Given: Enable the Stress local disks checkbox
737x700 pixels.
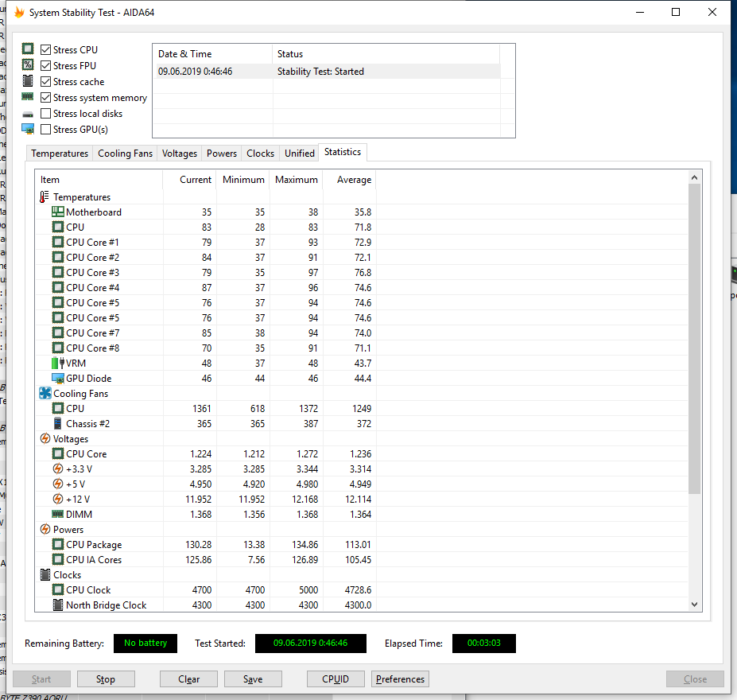Looking at the screenshot, I should [x=45, y=113].
